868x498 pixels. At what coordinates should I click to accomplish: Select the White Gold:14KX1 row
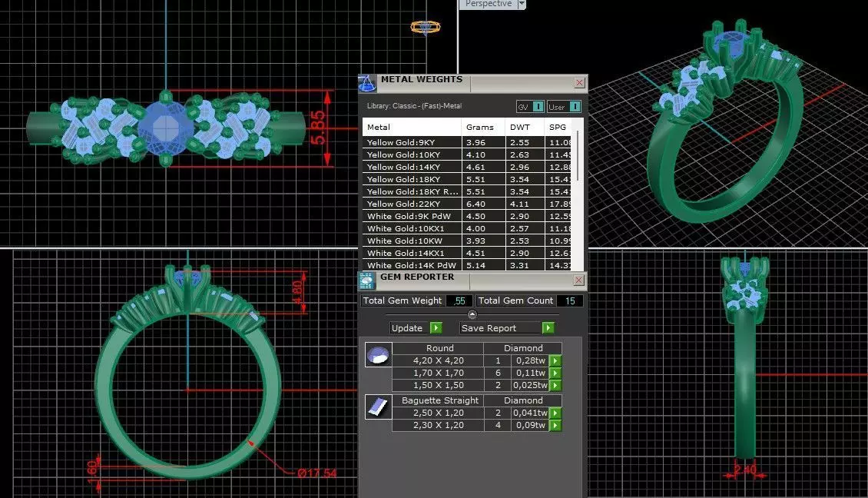pos(467,253)
